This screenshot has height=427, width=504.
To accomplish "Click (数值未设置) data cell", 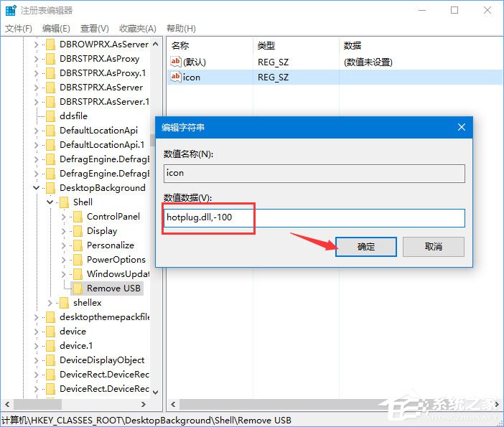I will [x=368, y=62].
